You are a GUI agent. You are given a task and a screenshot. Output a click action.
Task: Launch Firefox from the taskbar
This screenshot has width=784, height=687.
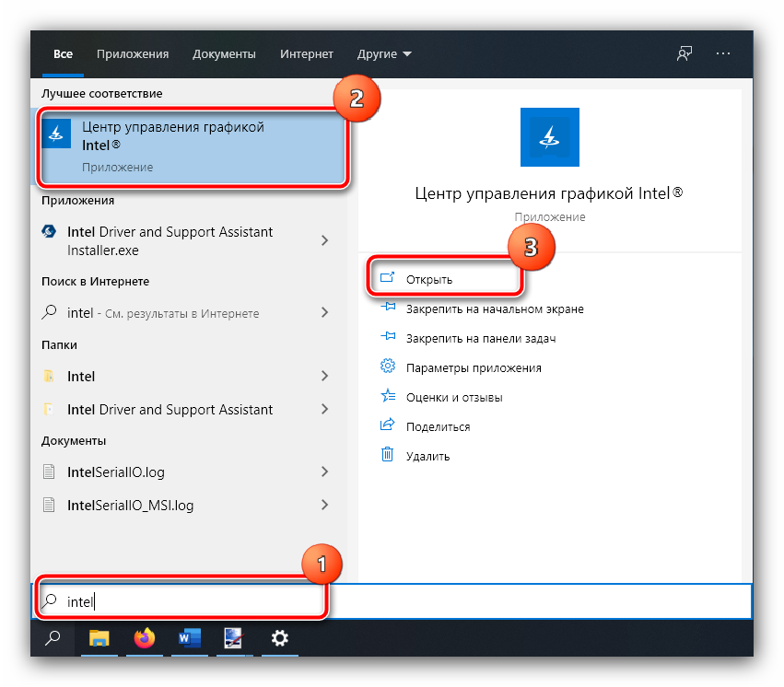(145, 638)
